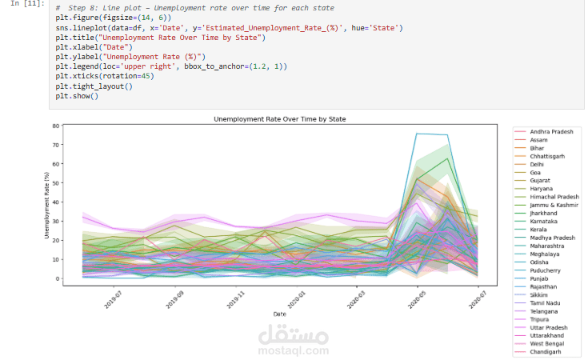Screen dimensions: 588x364
Task: Select Telangana in the chart legend
Action: [x=544, y=311]
